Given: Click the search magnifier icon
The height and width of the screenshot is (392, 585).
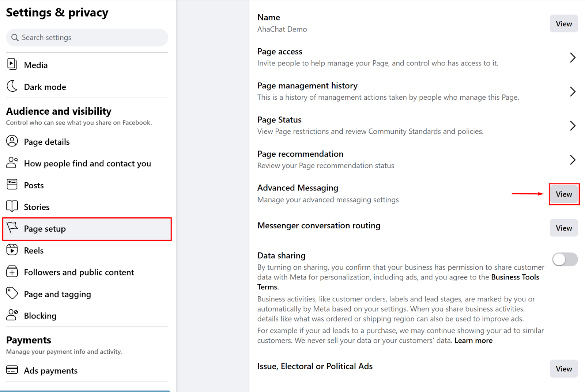Looking at the screenshot, I should tap(15, 38).
